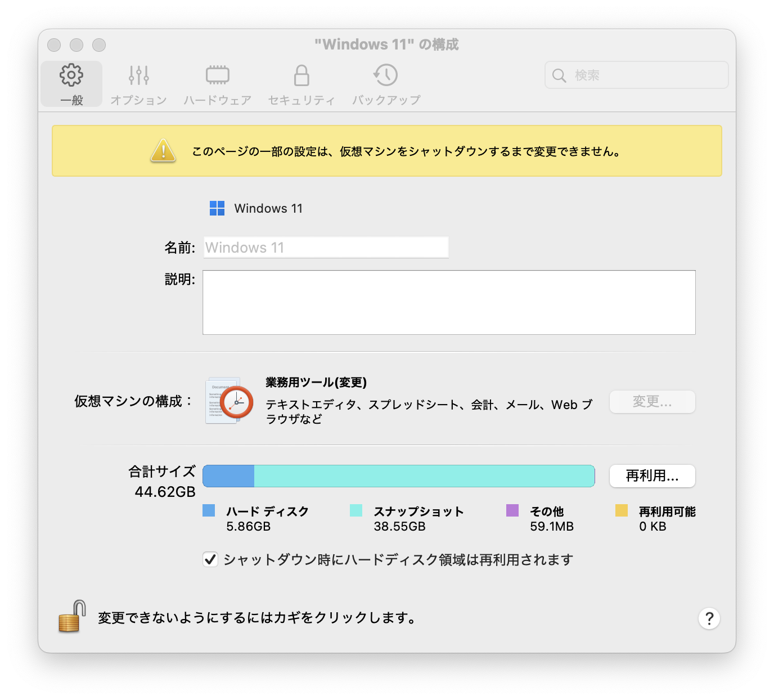Click the 59.1MB その他 value
Viewport: 774px width, 700px height.
pyautogui.click(x=552, y=527)
